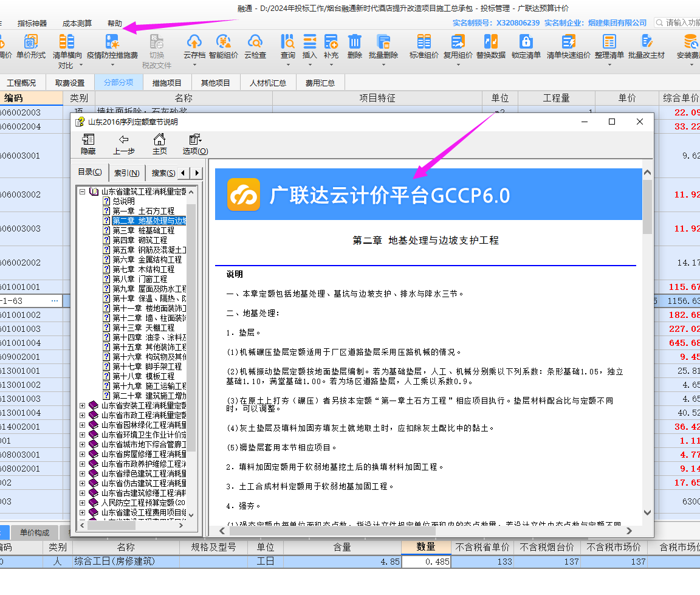The height and width of the screenshot is (595, 700).
Task: Click help content vertical scrollbar down arrow
Action: pyautogui.click(x=647, y=513)
